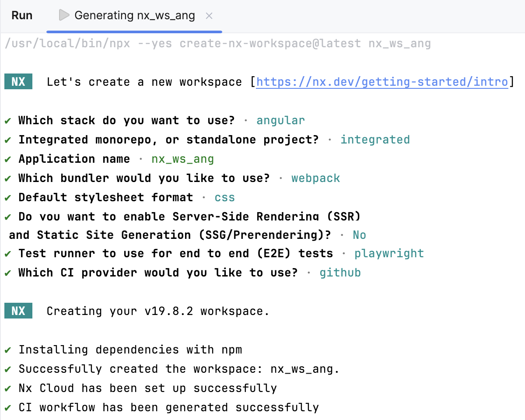
Task: Click the checkmark next to 'Installing dependencies with npm'
Action: point(7,350)
